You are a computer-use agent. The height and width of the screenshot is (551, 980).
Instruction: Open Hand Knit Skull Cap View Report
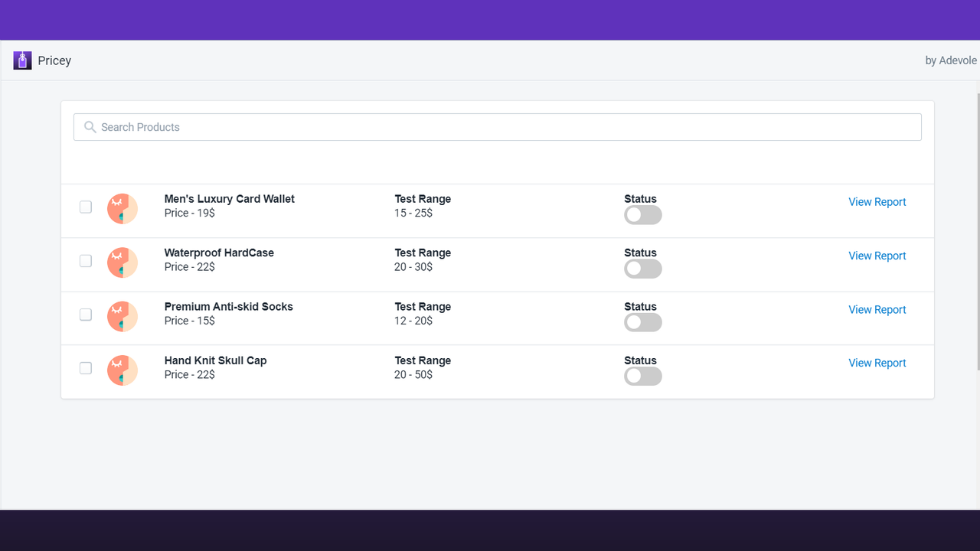point(877,364)
